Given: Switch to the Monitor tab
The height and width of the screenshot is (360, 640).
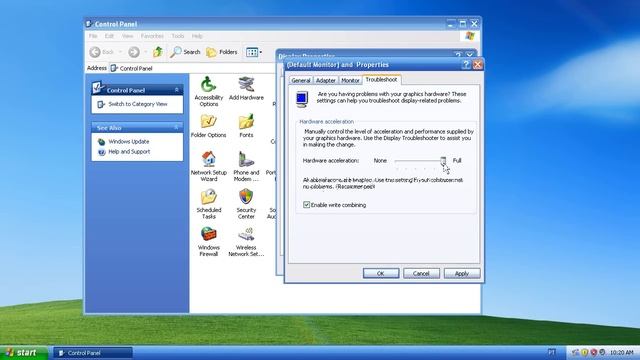Looking at the screenshot, I should [x=350, y=80].
